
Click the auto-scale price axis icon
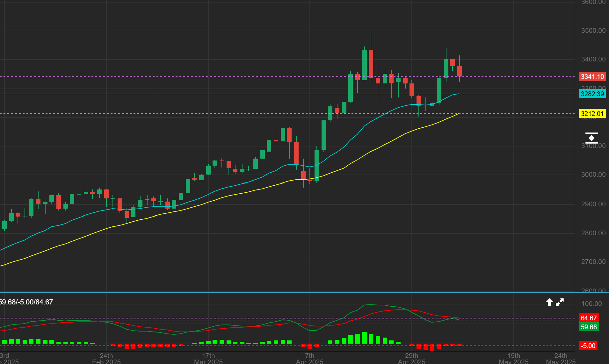[x=591, y=138]
